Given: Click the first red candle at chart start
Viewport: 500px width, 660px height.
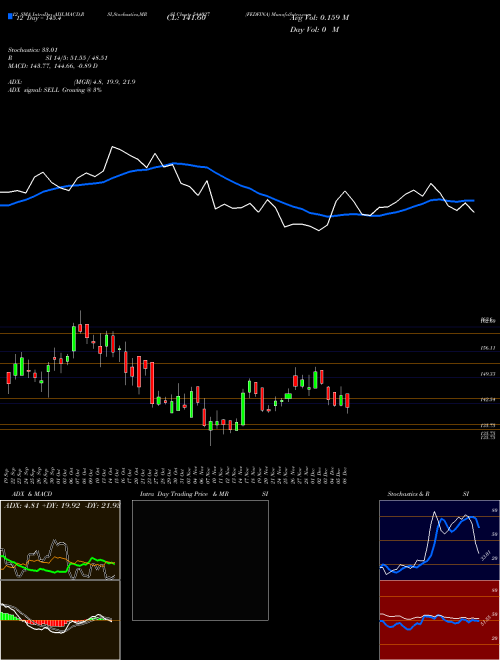Looking at the screenshot, I should coord(8,378).
